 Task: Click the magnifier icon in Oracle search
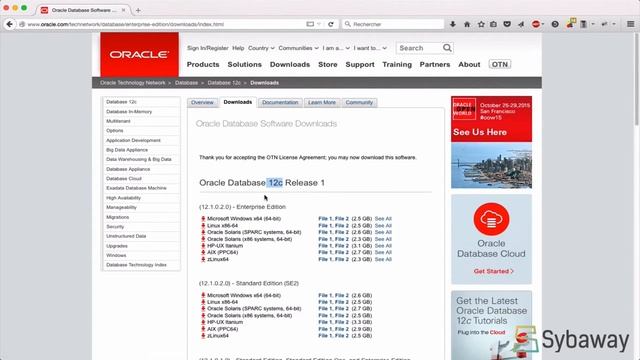[447, 48]
